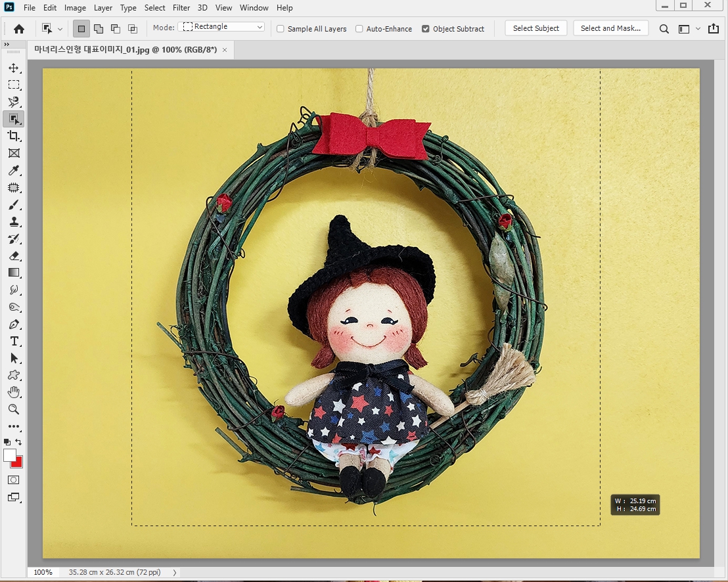Select the Spot Healing Brush tool
Image resolution: width=728 pixels, height=582 pixels.
pos(13,187)
